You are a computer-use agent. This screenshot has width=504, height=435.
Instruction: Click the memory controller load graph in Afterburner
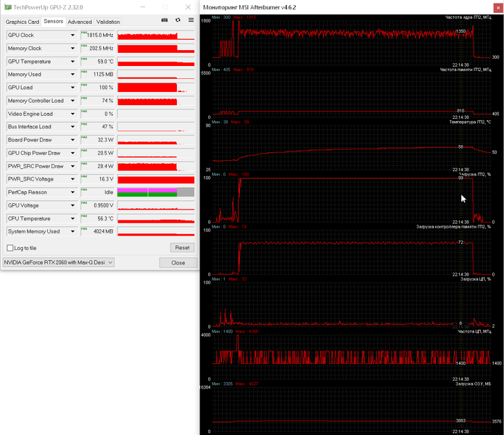[x=352, y=252]
